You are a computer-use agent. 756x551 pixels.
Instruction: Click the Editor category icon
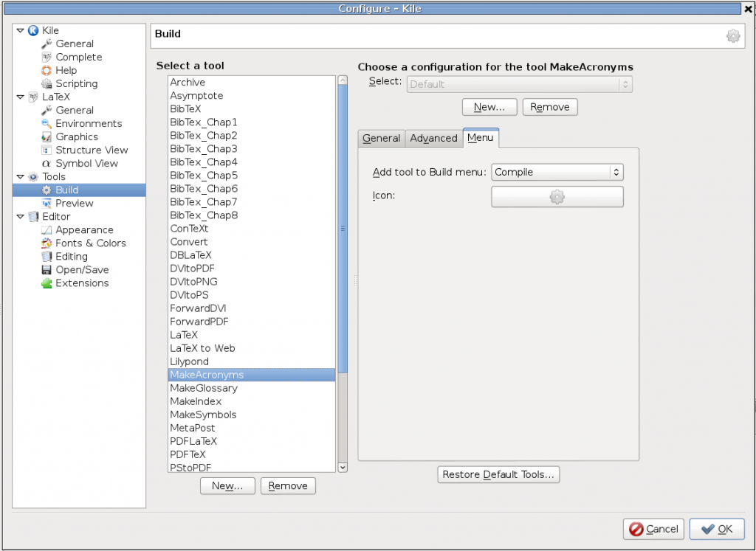coord(33,216)
